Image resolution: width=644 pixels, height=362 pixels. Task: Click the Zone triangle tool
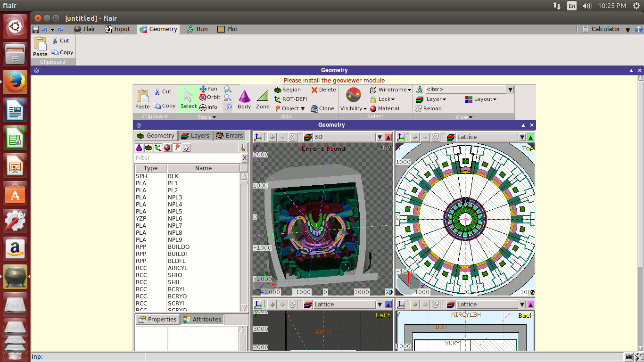(x=263, y=99)
